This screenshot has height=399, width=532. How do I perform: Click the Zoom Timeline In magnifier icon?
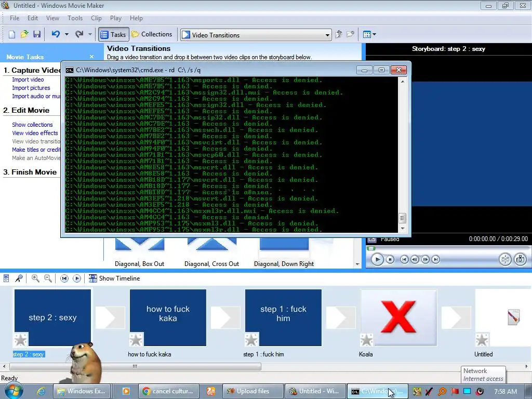coord(35,278)
